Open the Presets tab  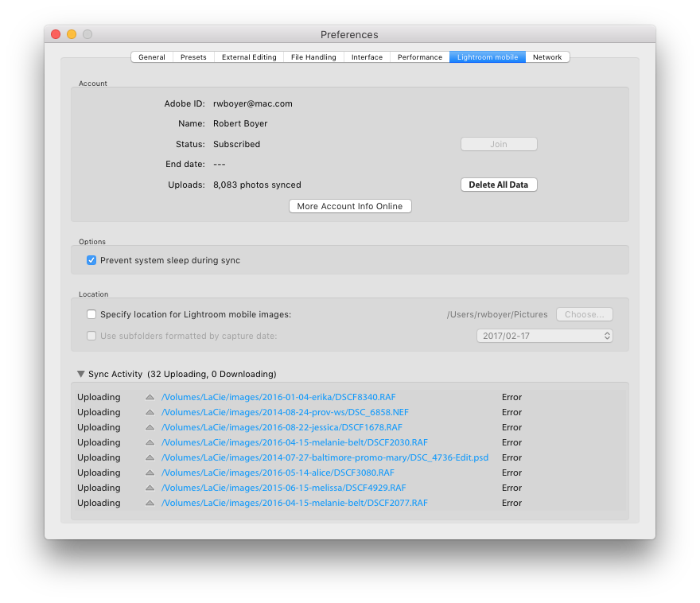point(193,57)
